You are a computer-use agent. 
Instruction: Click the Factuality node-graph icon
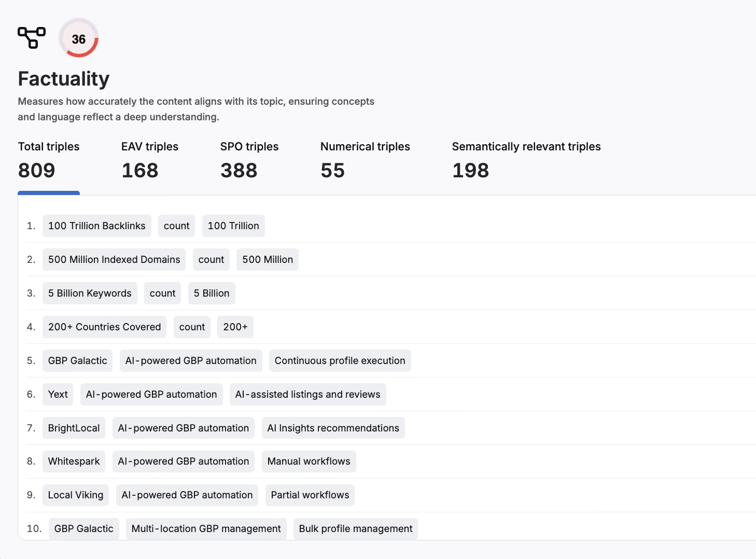click(32, 38)
